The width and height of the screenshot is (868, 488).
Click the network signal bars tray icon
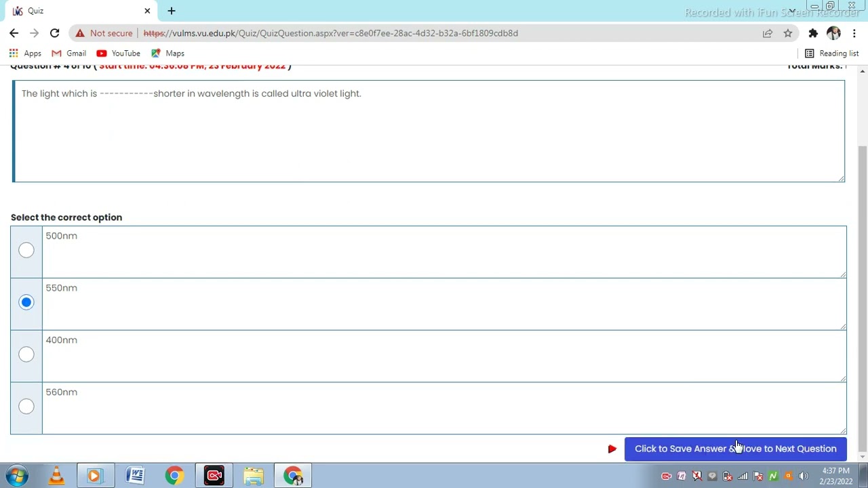pyautogui.click(x=743, y=476)
